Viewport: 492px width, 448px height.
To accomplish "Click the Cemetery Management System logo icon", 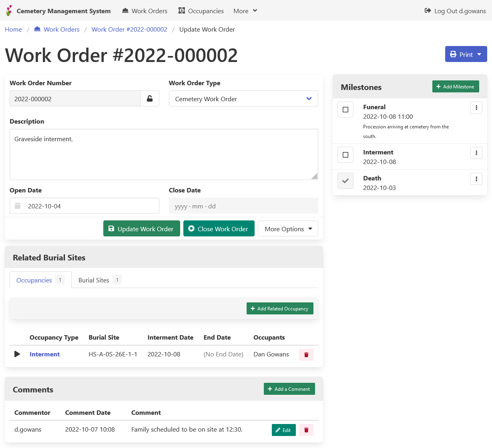I will click(x=9, y=11).
